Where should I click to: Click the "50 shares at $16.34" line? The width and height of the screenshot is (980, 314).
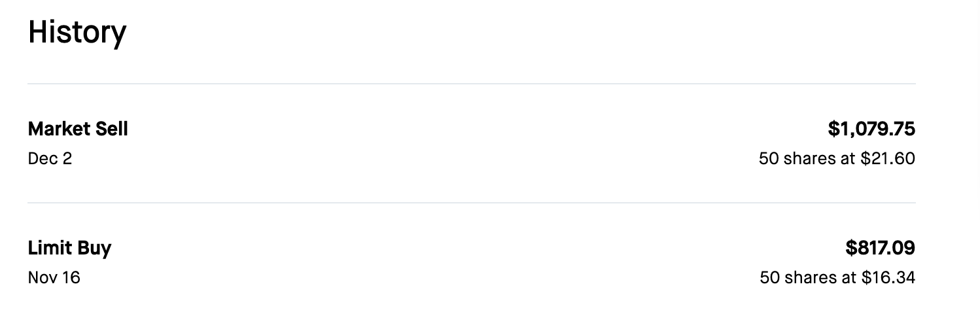[x=837, y=278]
